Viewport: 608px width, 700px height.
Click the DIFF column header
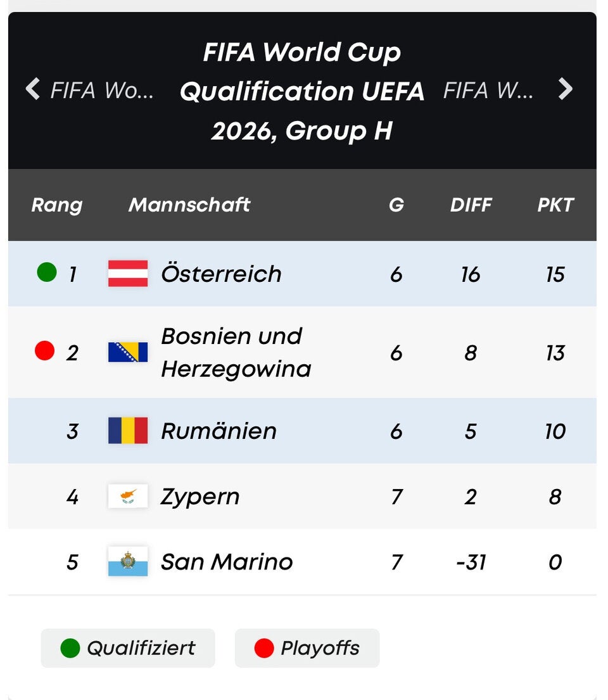pyautogui.click(x=471, y=205)
